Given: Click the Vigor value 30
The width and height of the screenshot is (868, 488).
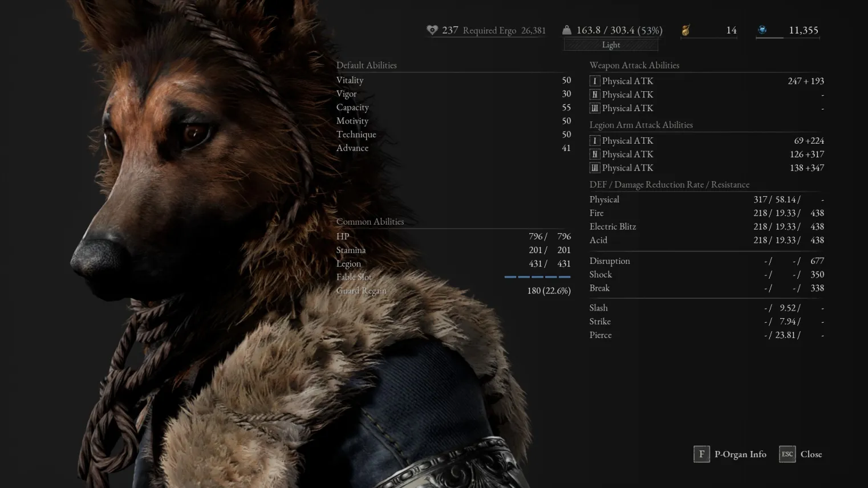Looking at the screenshot, I should (x=566, y=94).
